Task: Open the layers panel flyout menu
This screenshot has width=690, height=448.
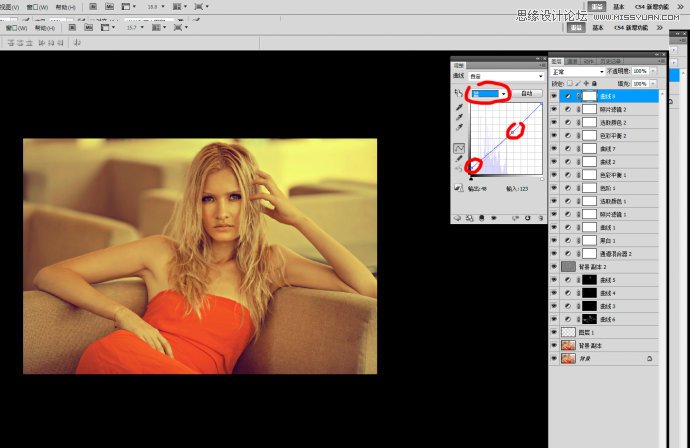Action: 663,61
